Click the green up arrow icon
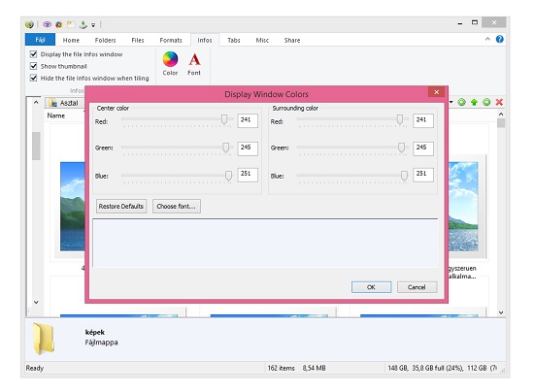The width and height of the screenshot is (534, 392). coord(474,102)
